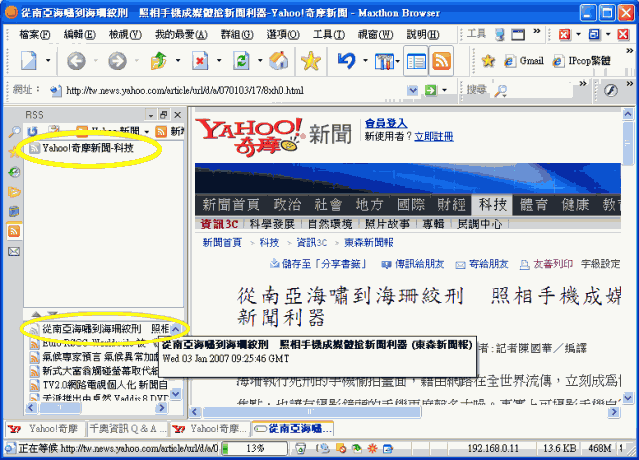Click the round plugin icon at far right

pos(610,90)
